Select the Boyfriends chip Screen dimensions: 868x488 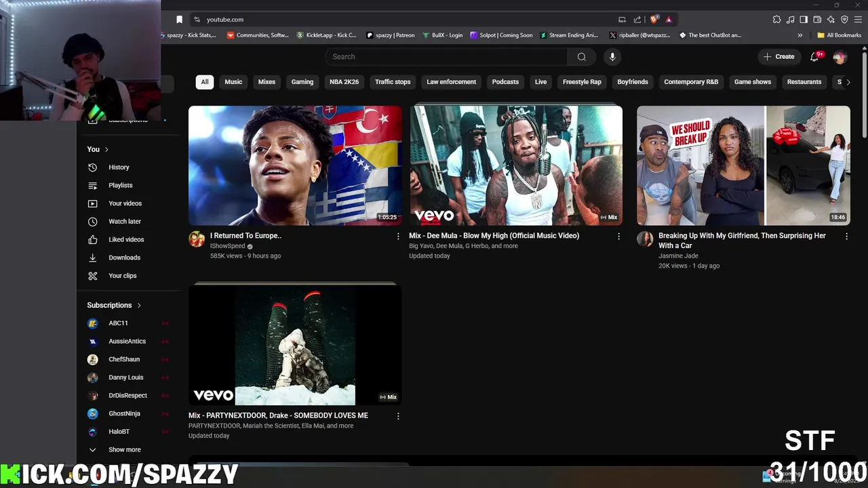click(633, 82)
